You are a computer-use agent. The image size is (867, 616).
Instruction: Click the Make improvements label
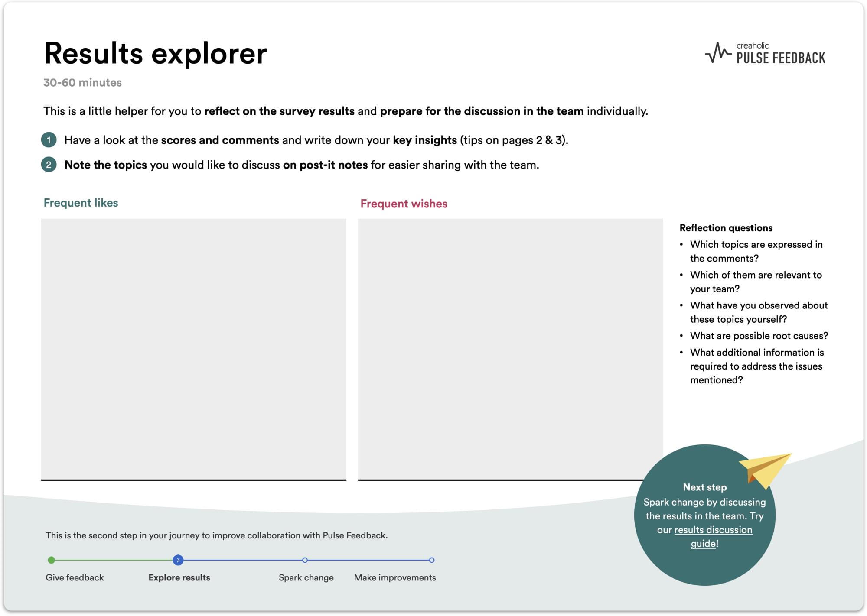click(395, 577)
